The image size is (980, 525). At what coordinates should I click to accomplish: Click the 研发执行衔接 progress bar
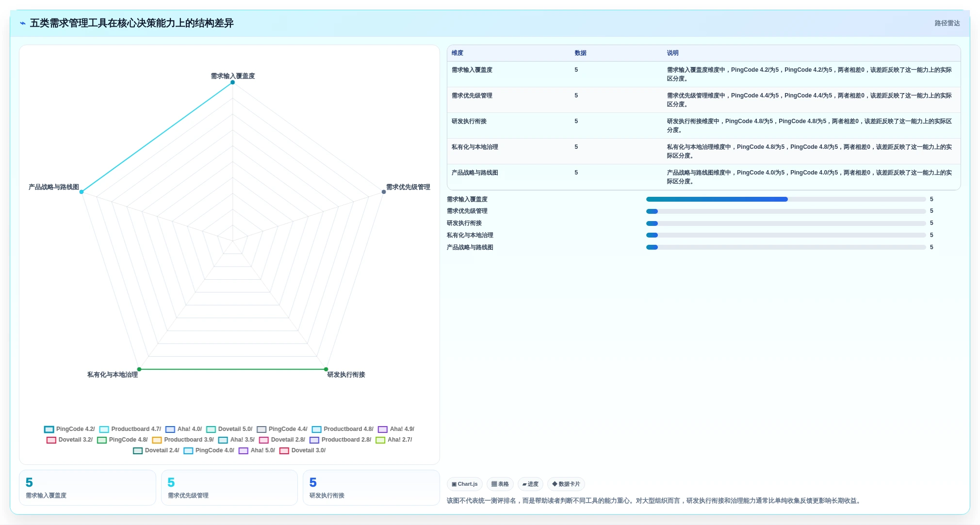click(786, 223)
